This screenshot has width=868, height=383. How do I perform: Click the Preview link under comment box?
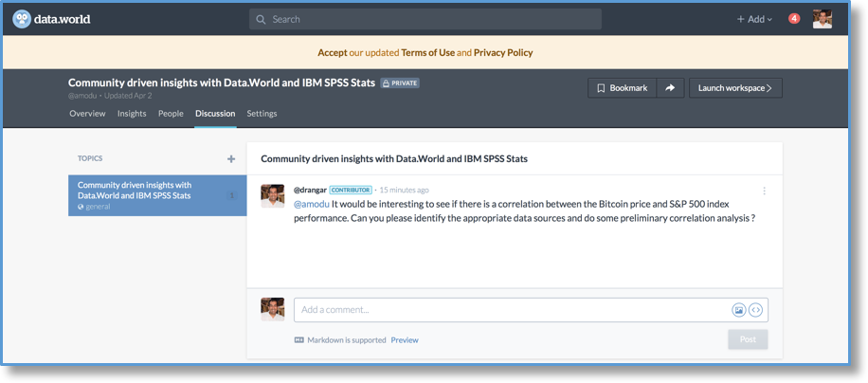pyautogui.click(x=405, y=340)
